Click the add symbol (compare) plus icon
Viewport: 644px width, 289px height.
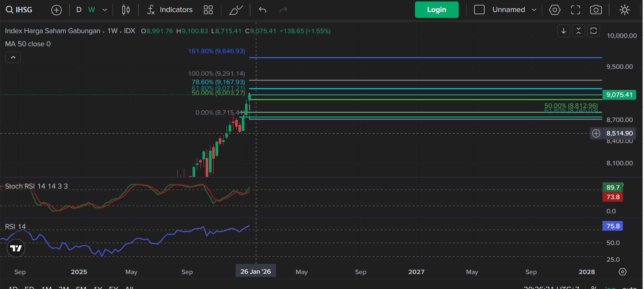coord(56,10)
